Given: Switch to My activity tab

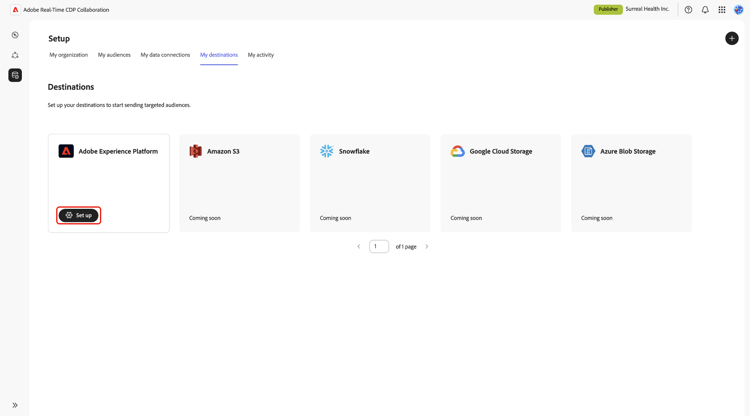Looking at the screenshot, I should tap(261, 55).
